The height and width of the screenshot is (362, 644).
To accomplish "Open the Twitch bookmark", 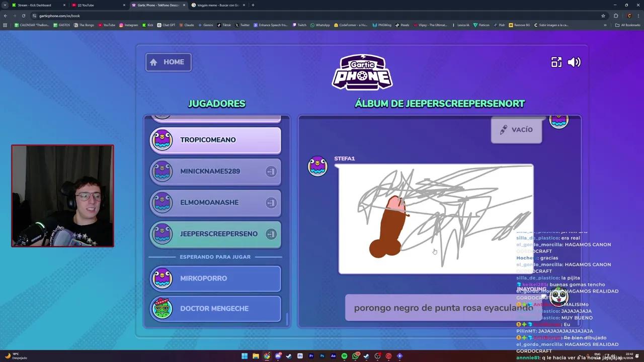I will click(x=299, y=25).
